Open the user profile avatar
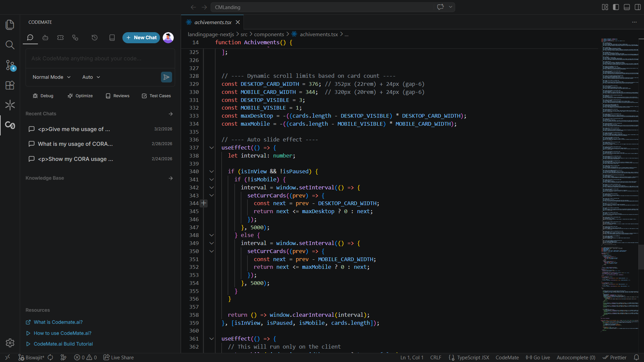The image size is (644, 362). pyautogui.click(x=168, y=38)
